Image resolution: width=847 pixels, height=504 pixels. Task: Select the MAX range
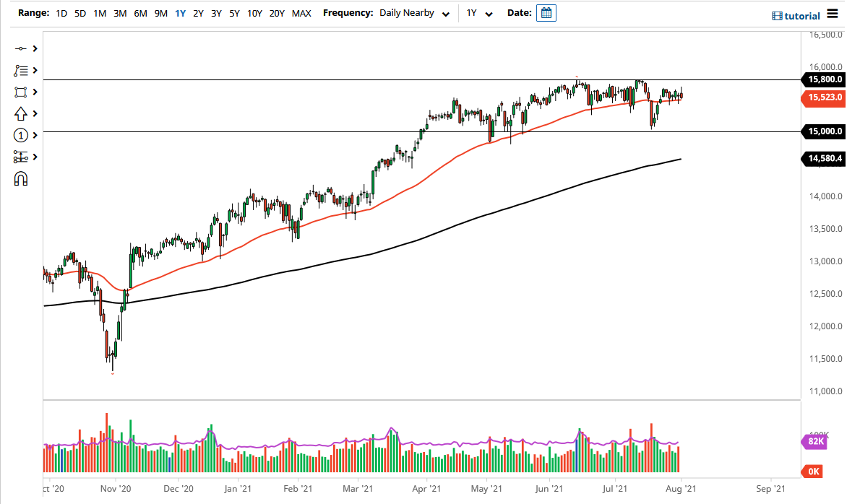301,13
